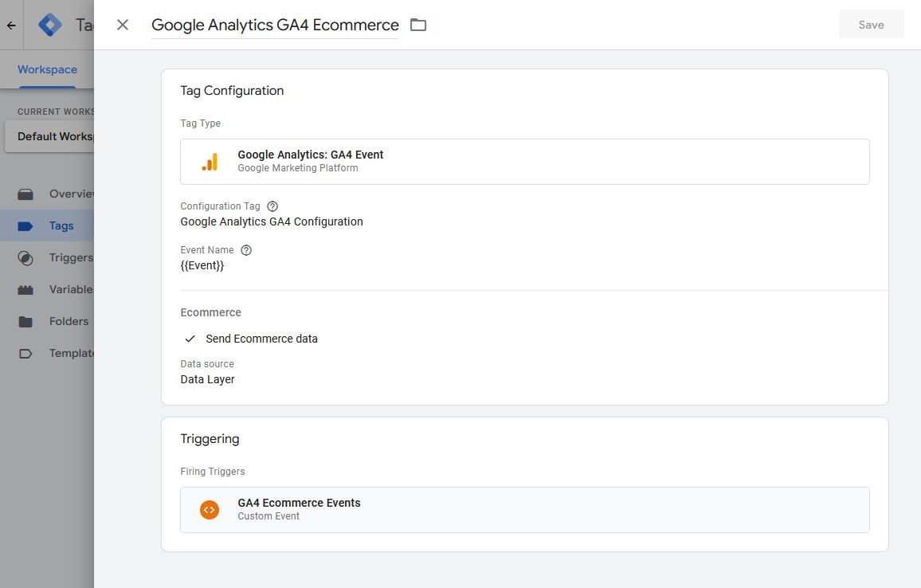The image size is (921, 588).
Task: Close the tag editor panel
Action: [x=122, y=25]
